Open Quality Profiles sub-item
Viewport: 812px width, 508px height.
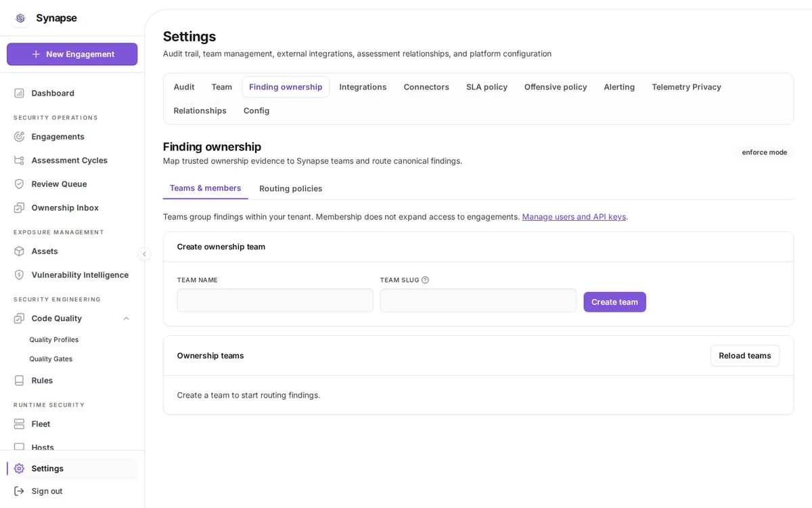[x=54, y=339]
